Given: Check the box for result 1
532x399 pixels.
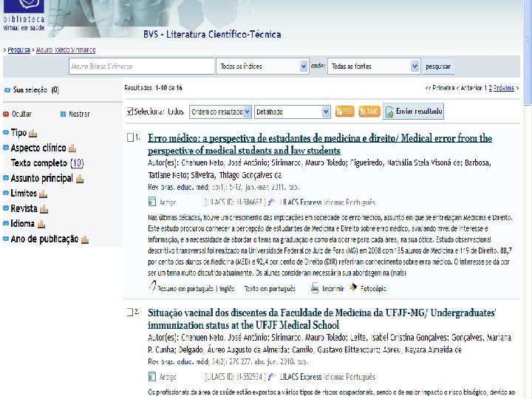Looking at the screenshot, I should [x=130, y=137].
